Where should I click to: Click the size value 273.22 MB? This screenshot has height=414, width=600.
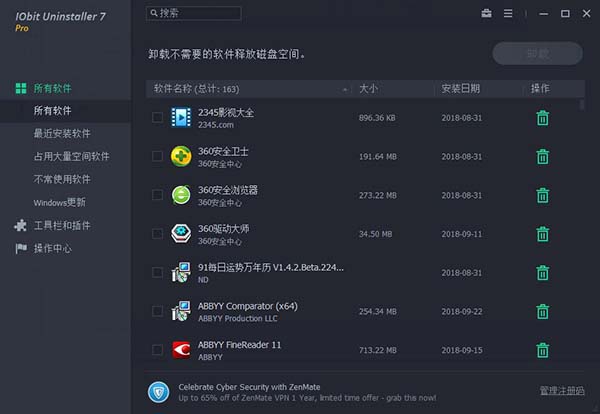378,195
